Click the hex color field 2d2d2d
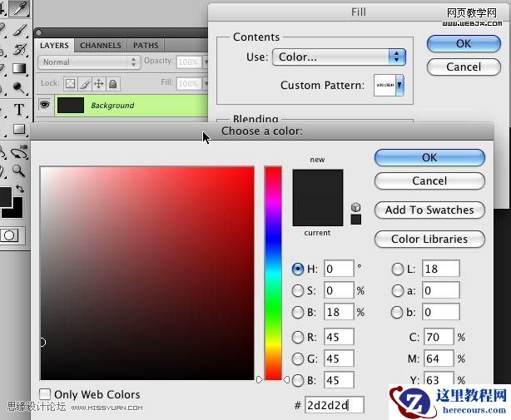Screen dimensions: 511x420 click(335, 405)
